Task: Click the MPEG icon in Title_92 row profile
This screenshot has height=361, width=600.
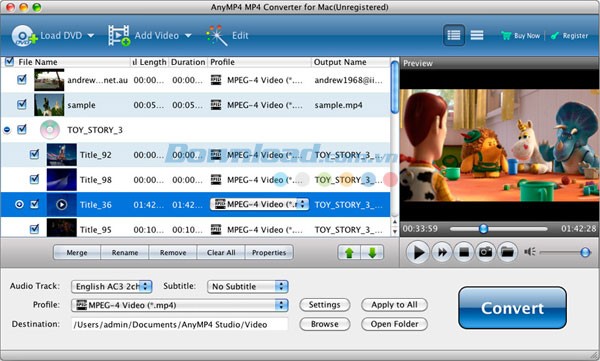Action: (216, 155)
